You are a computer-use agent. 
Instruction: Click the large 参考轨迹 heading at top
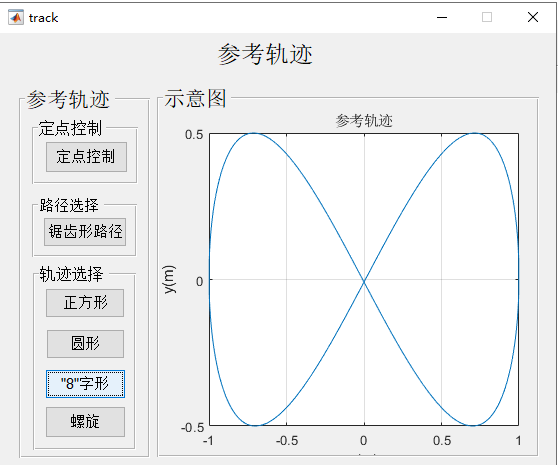tap(265, 54)
